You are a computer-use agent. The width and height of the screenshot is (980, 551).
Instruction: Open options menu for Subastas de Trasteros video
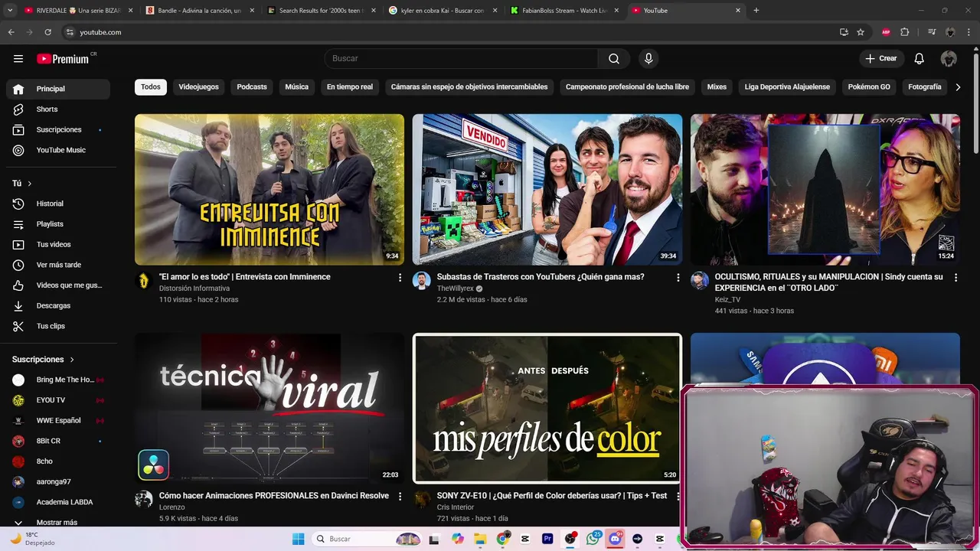coord(678,278)
